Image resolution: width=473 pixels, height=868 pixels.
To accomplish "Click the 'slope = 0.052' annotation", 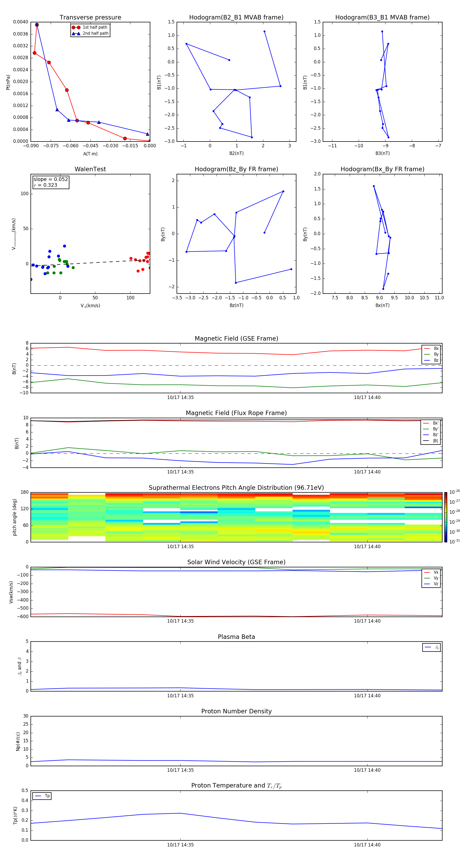I will 50,179.
